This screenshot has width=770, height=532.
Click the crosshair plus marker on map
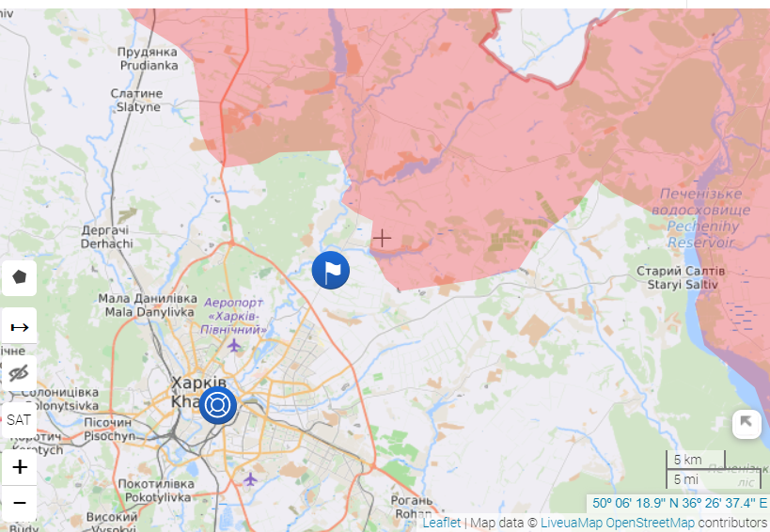pos(382,239)
